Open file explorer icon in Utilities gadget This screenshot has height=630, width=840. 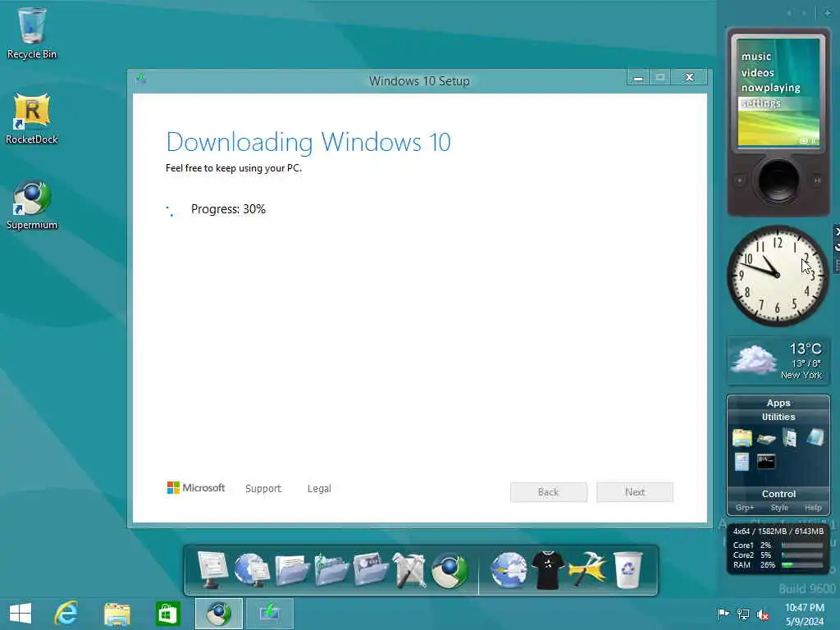(x=742, y=438)
